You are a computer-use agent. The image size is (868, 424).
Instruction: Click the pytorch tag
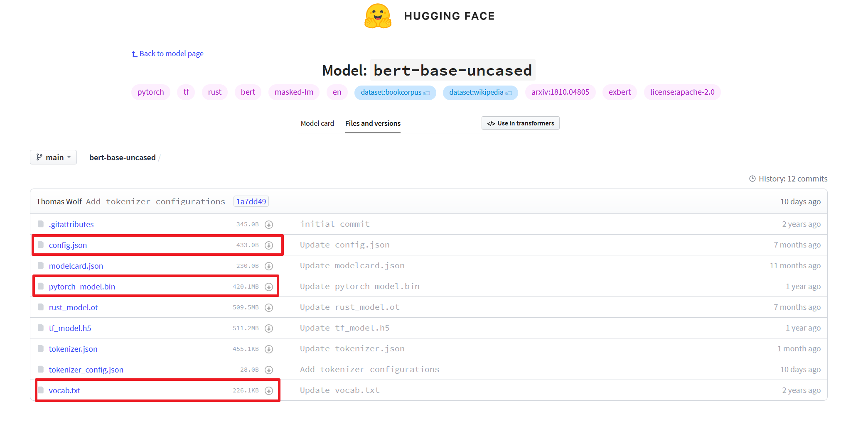tap(150, 92)
